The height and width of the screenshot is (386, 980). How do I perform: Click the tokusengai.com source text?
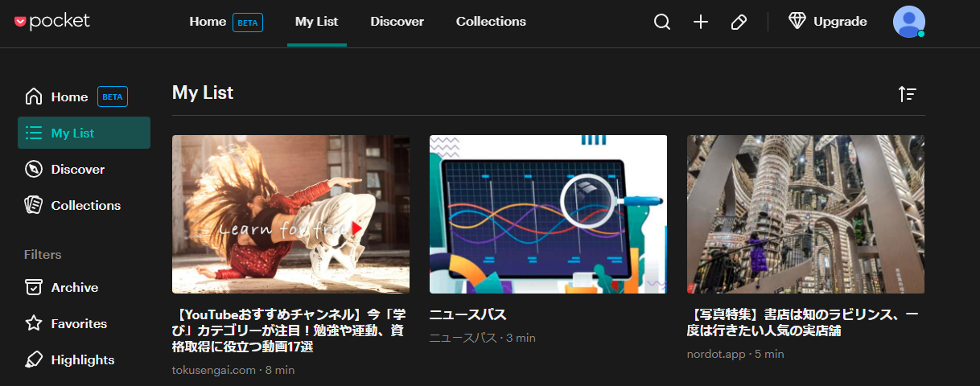[214, 370]
